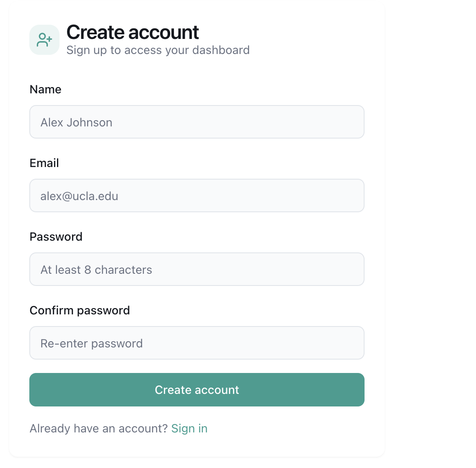Screen dimensions: 476x468
Task: Click the 'alex@ucla.edu' placeholder text
Action: 79,196
